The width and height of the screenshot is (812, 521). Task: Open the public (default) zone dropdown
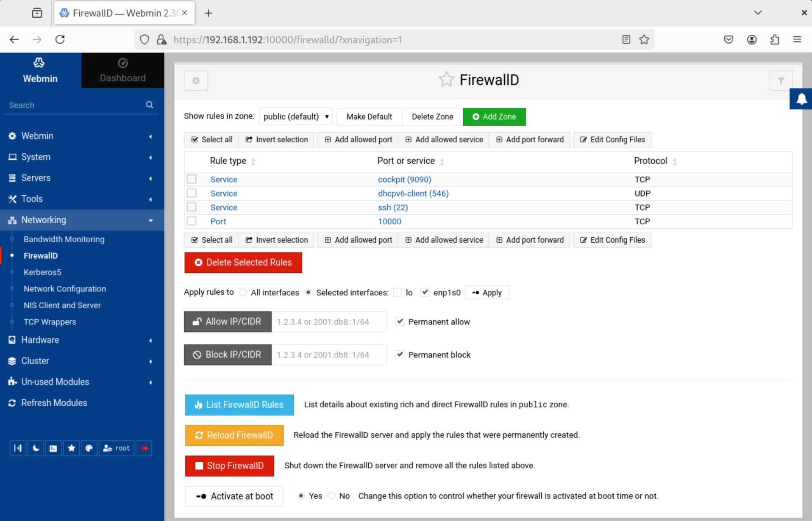pos(295,116)
